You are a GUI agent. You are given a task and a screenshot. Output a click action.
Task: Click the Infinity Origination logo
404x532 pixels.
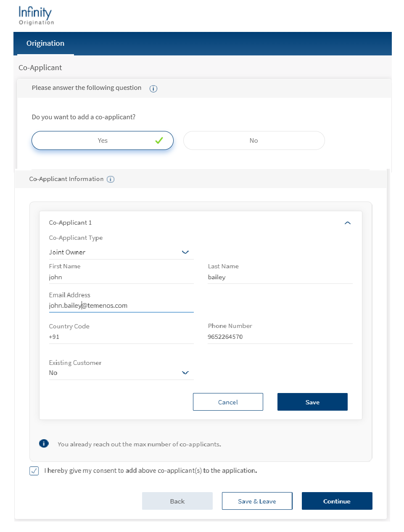point(36,16)
